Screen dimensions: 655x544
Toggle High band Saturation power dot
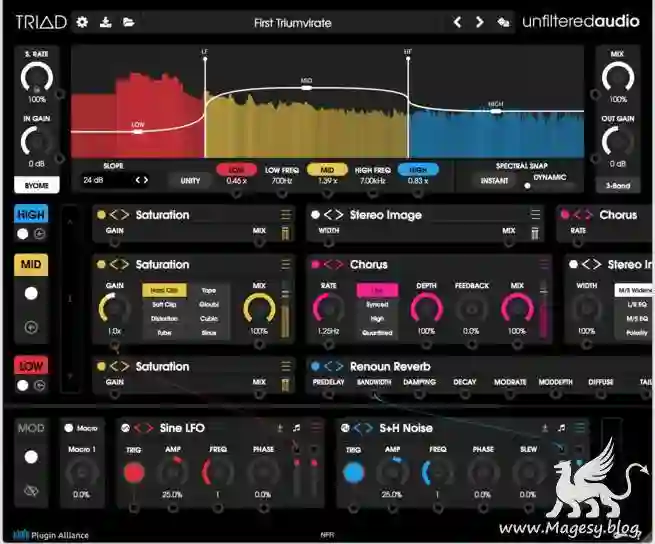point(101,215)
